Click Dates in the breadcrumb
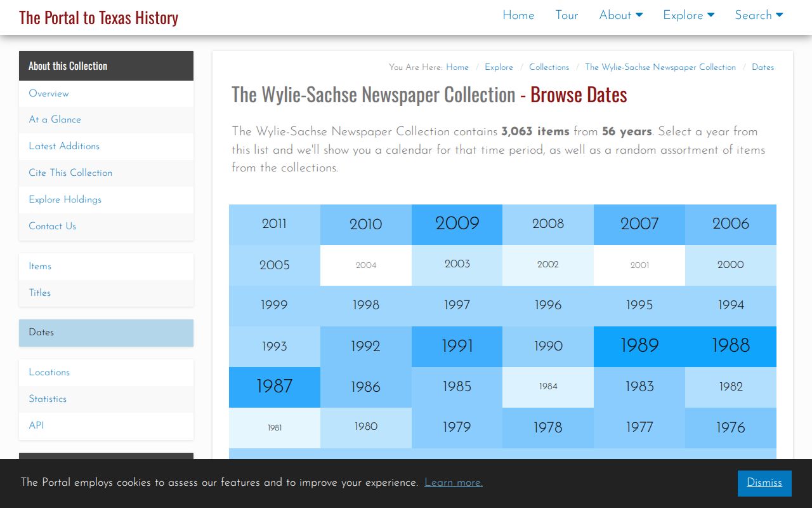Viewport: 812px width, 508px height. pos(763,67)
